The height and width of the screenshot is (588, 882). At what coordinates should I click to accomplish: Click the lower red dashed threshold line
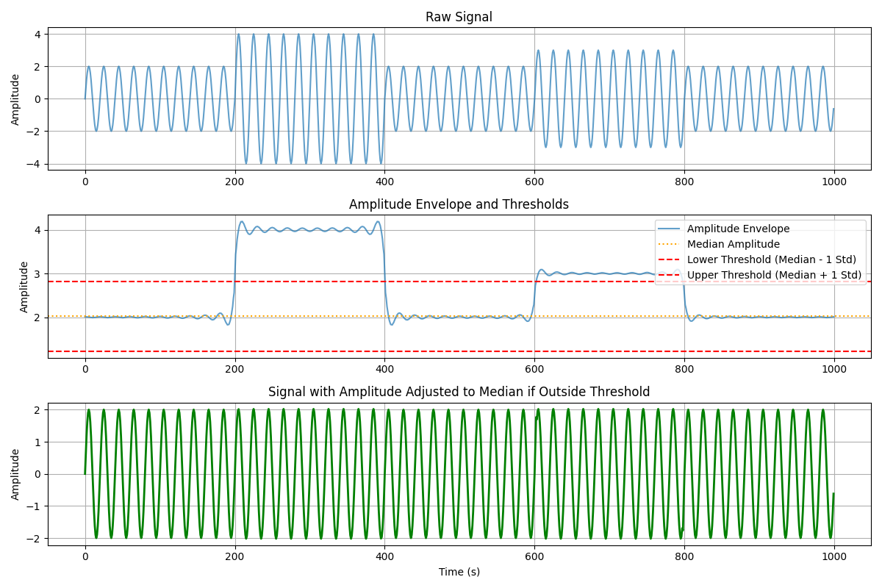click(367, 351)
